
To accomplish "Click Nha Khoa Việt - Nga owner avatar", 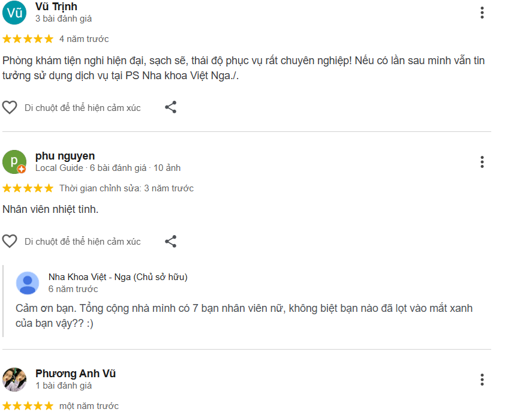I will point(28,283).
